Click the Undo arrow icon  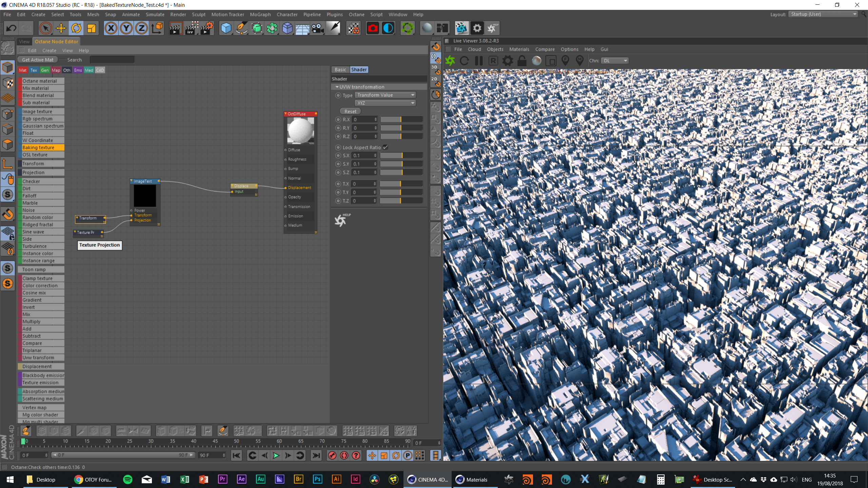coord(11,28)
